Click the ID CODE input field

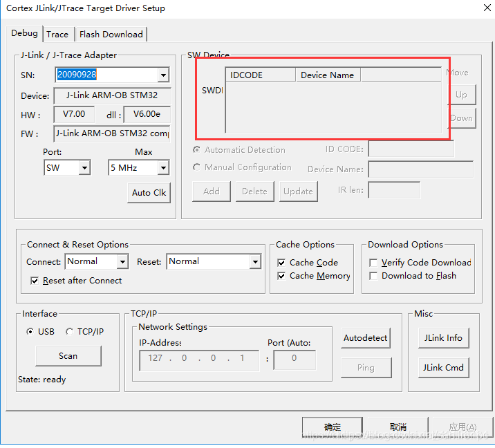tap(411, 149)
